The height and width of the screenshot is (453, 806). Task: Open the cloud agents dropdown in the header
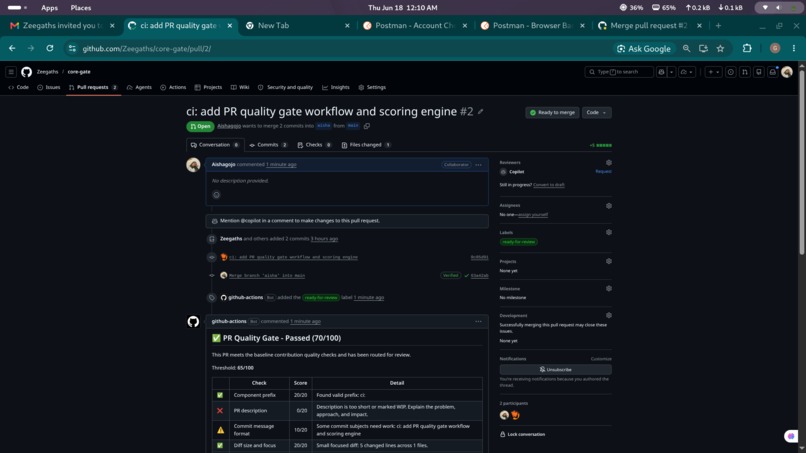point(687,72)
